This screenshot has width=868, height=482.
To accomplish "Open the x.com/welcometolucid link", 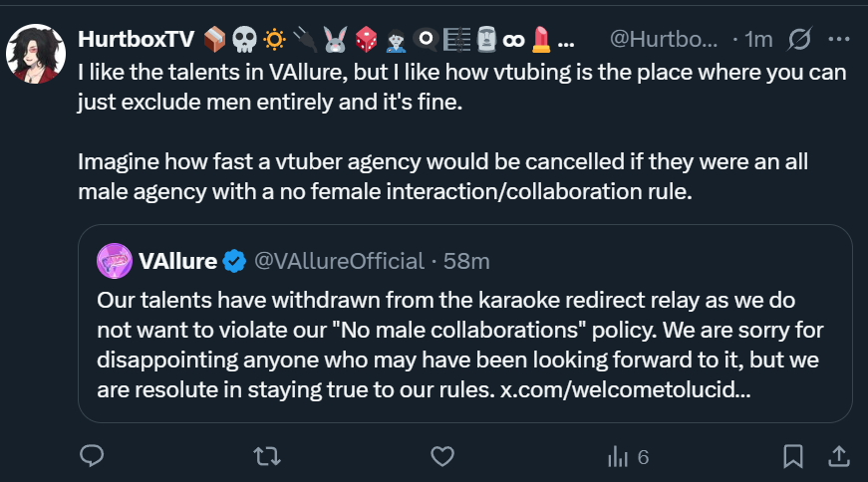I will (x=623, y=388).
